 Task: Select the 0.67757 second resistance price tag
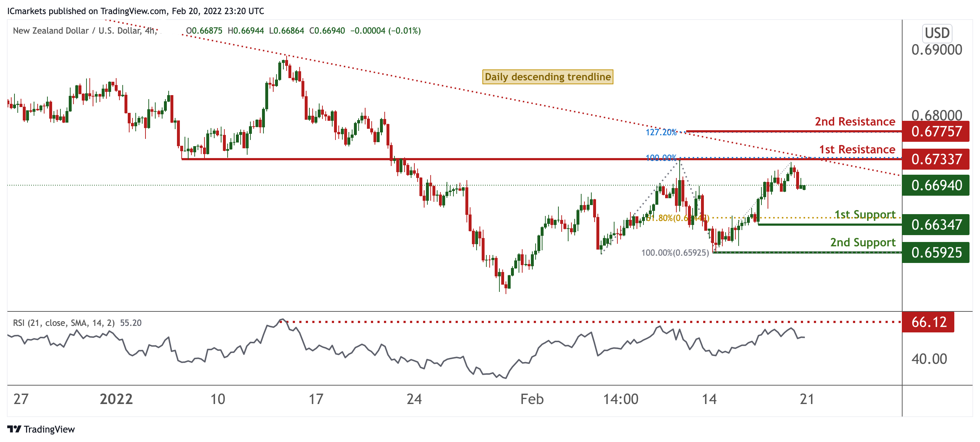pyautogui.click(x=936, y=131)
